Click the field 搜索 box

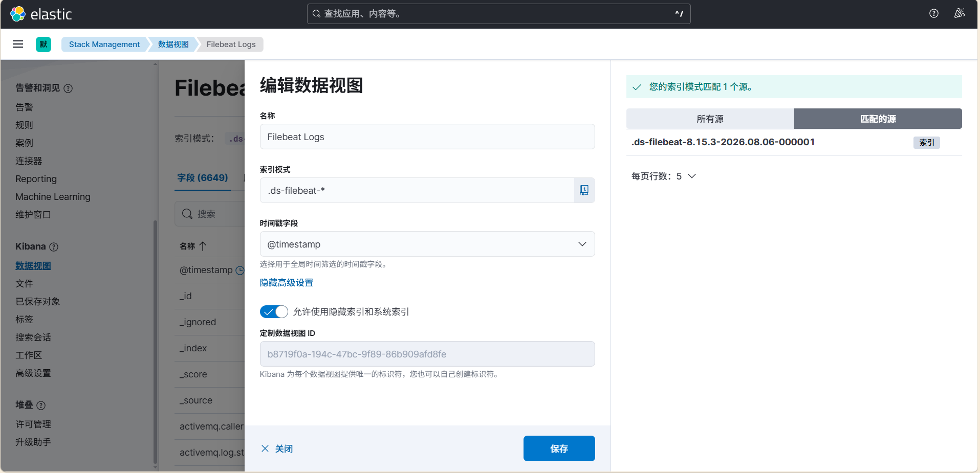210,214
